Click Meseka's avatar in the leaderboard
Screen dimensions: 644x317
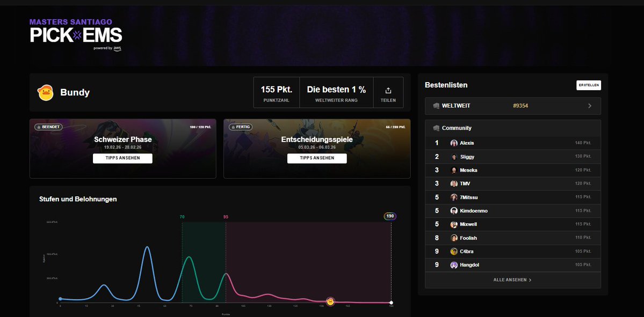coord(454,170)
